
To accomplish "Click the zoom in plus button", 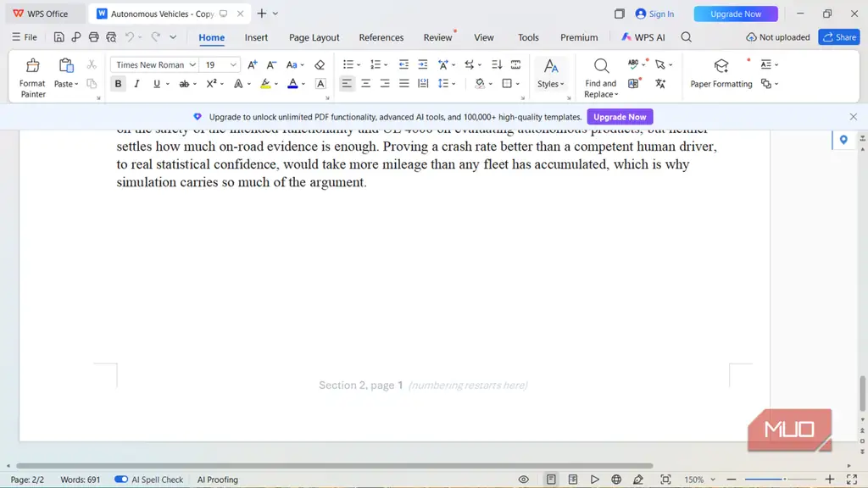I will [829, 480].
